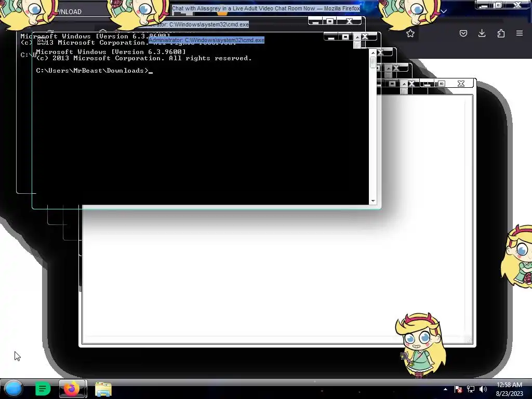Open the taskbar clock showing 12:58 AM
The width and height of the screenshot is (532, 399).
[509, 389]
